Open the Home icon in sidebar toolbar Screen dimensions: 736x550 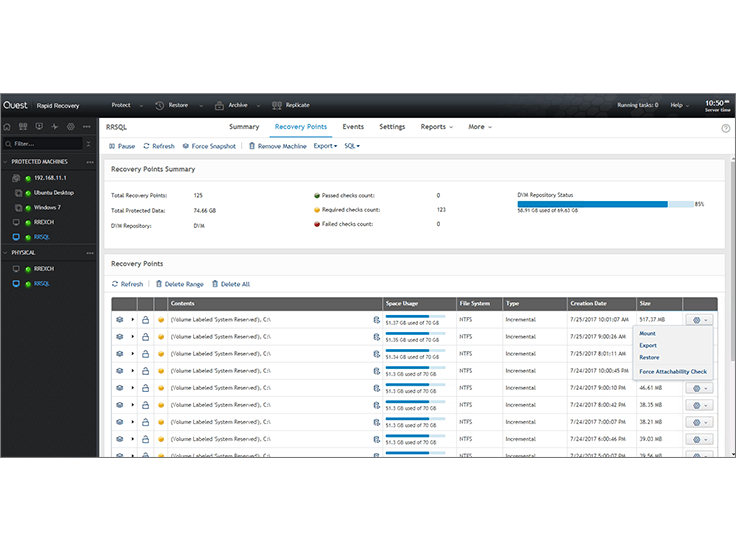pos(7,127)
